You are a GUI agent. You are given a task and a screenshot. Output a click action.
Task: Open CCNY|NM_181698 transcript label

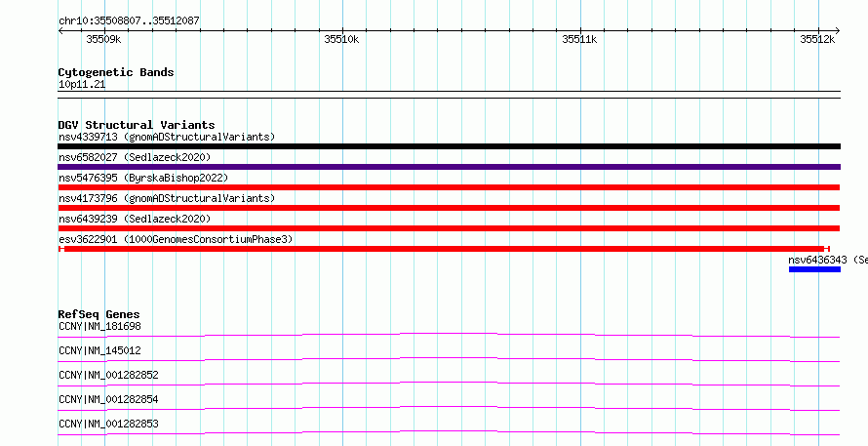pos(99,326)
